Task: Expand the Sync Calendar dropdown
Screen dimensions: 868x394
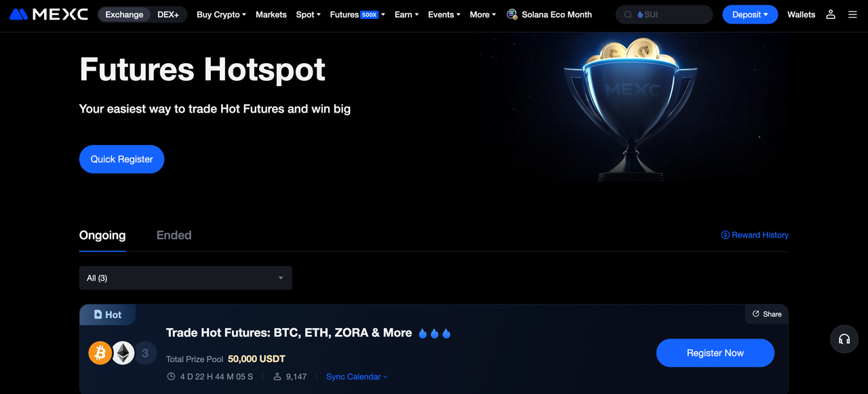Action: point(357,376)
